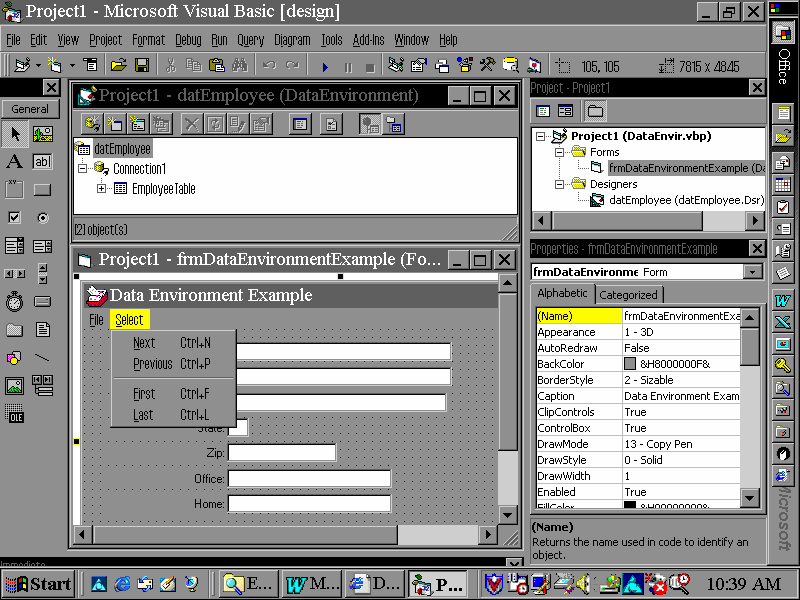Select the TextBox tool in the toolbox
This screenshot has height=600, width=800.
pyautogui.click(x=42, y=162)
